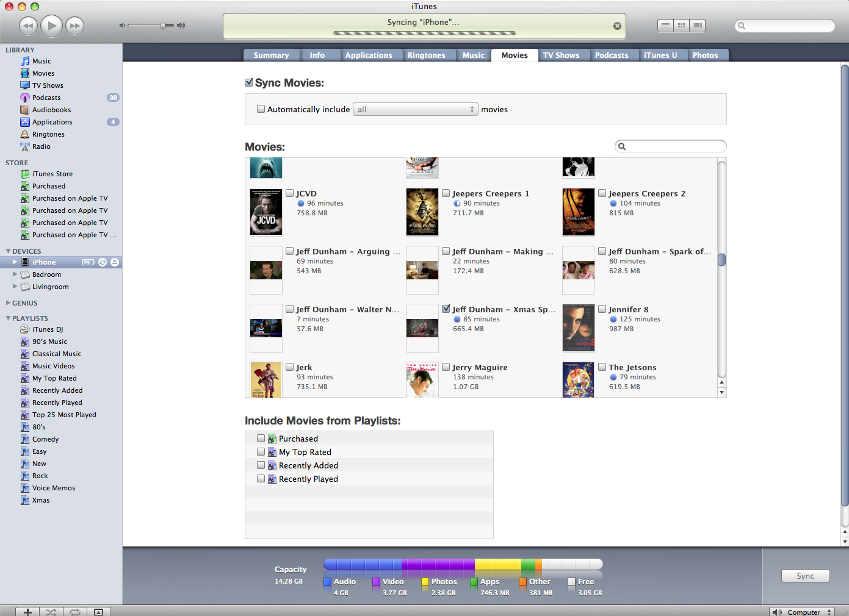Screen dimensions: 849x616
Task: Switch to the Summary tab
Action: [271, 55]
